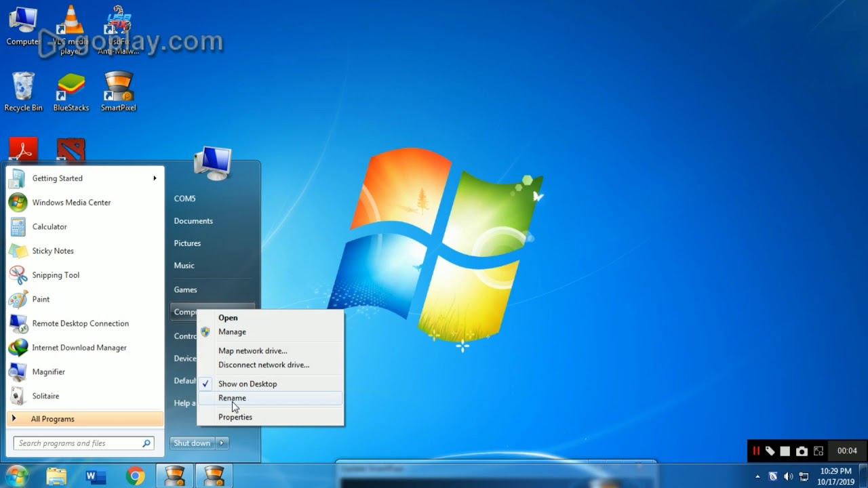Show hidden system tray icons

point(757,476)
